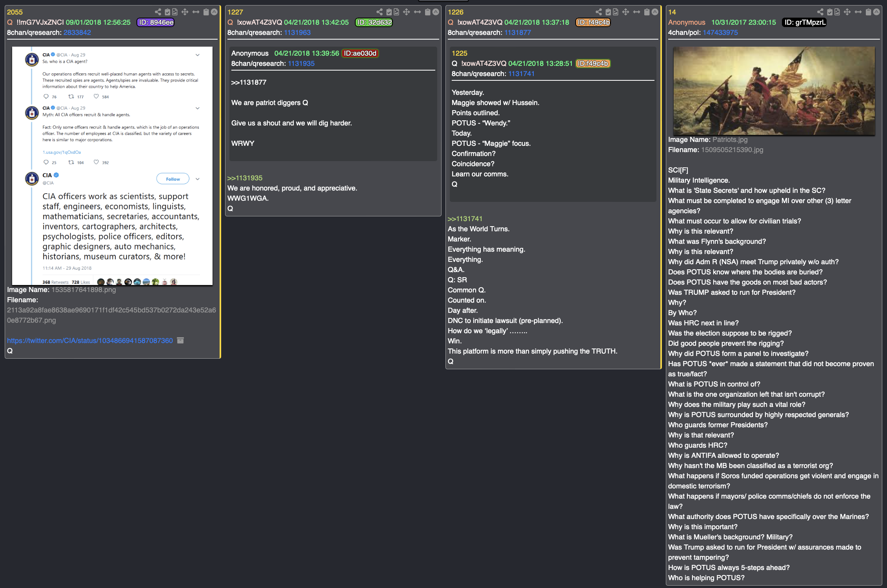Image resolution: width=887 pixels, height=588 pixels.
Task: Click the image file icon on post 2055
Action: click(175, 12)
